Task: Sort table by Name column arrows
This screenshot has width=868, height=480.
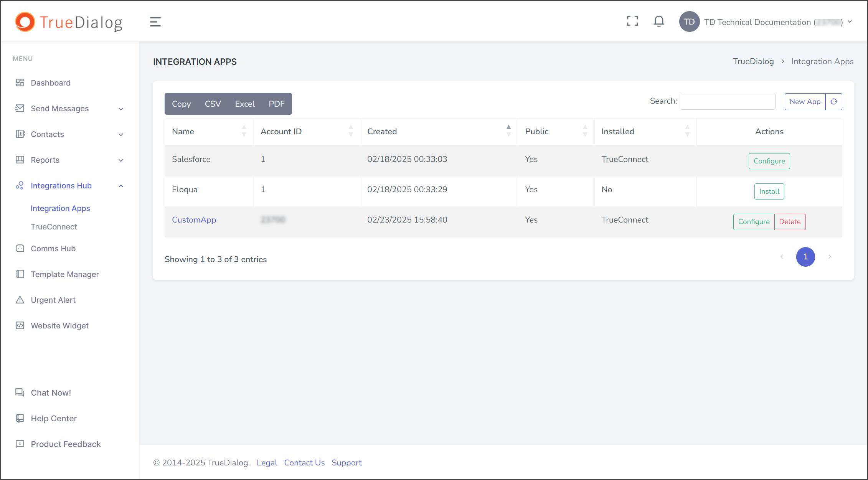Action: tap(244, 131)
